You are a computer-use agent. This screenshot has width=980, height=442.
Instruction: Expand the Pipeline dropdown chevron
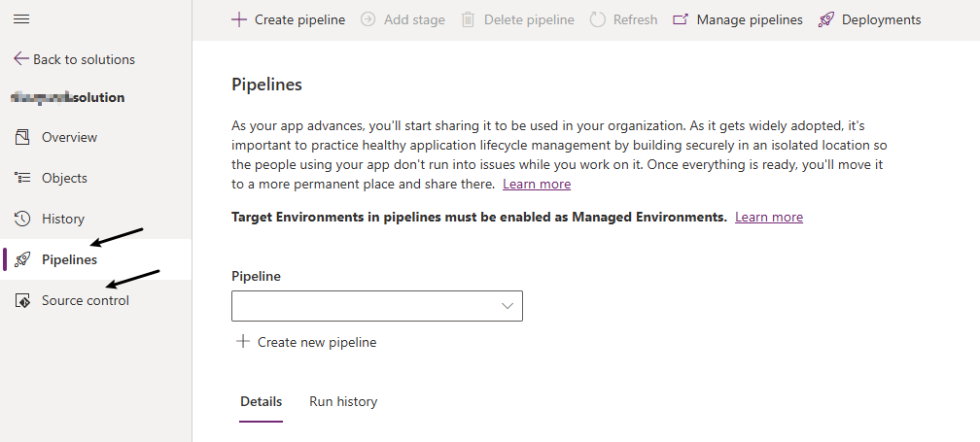pos(507,306)
